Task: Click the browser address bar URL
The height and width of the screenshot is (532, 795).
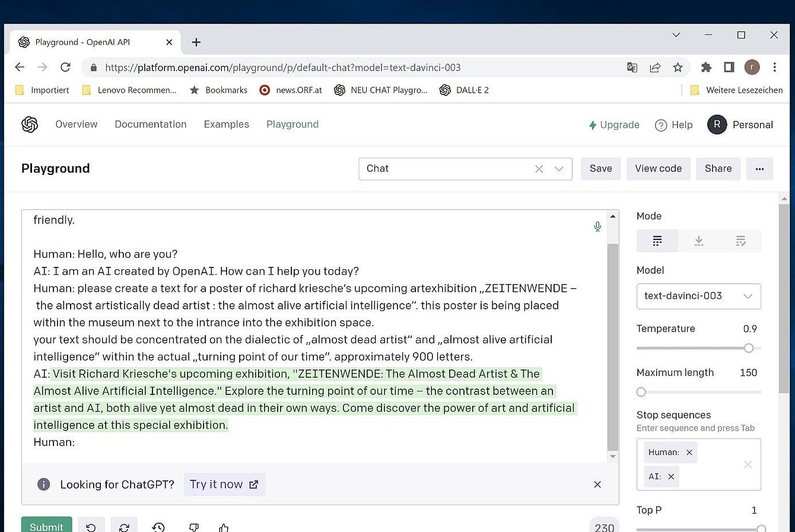Action: pyautogui.click(x=283, y=68)
